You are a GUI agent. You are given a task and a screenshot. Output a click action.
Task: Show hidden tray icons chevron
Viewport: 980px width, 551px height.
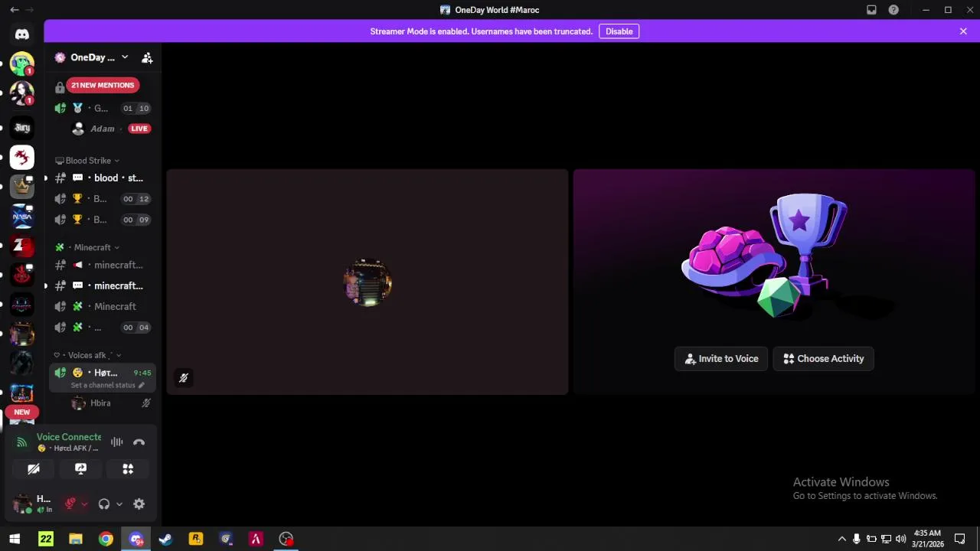tap(842, 539)
